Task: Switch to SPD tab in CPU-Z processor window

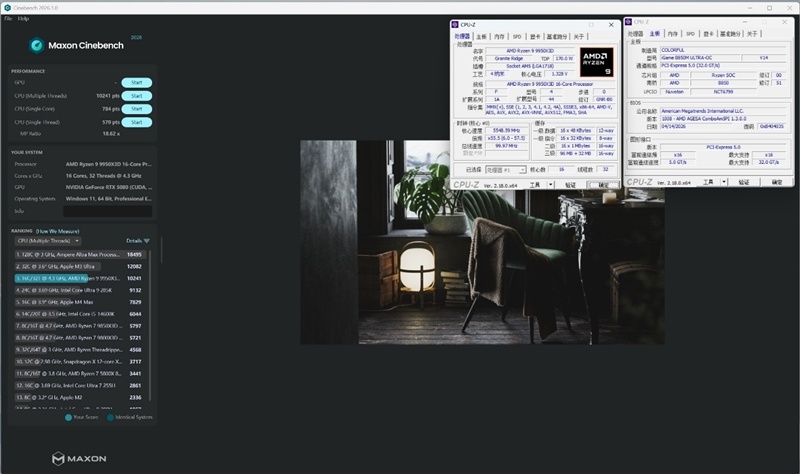Action: [x=517, y=37]
